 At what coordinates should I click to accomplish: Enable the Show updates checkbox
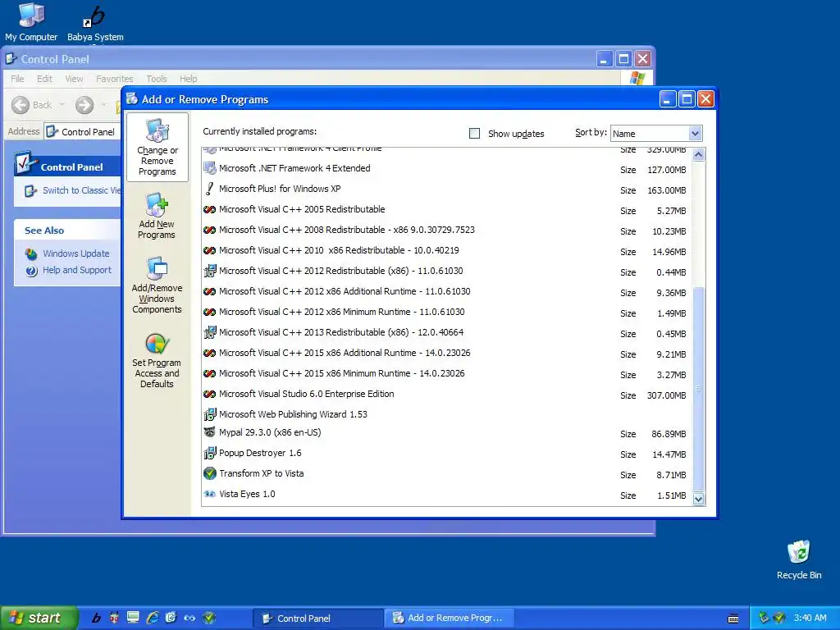pos(474,134)
